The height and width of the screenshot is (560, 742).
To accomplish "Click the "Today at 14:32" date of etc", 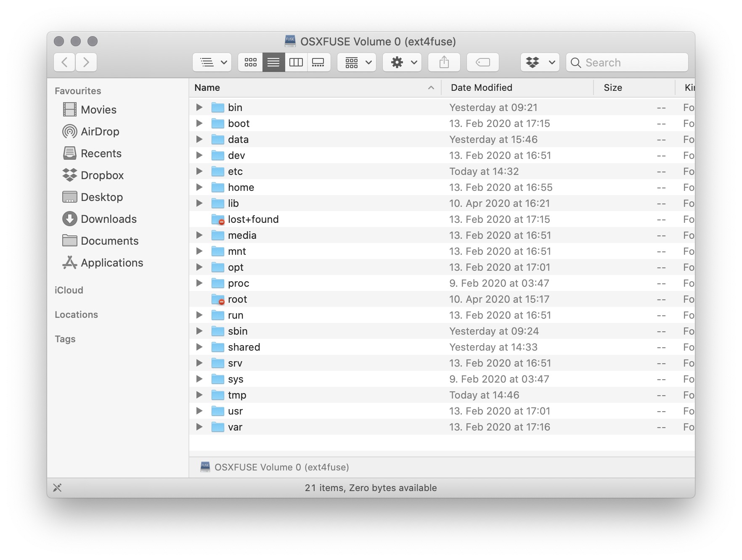I will [x=484, y=171].
